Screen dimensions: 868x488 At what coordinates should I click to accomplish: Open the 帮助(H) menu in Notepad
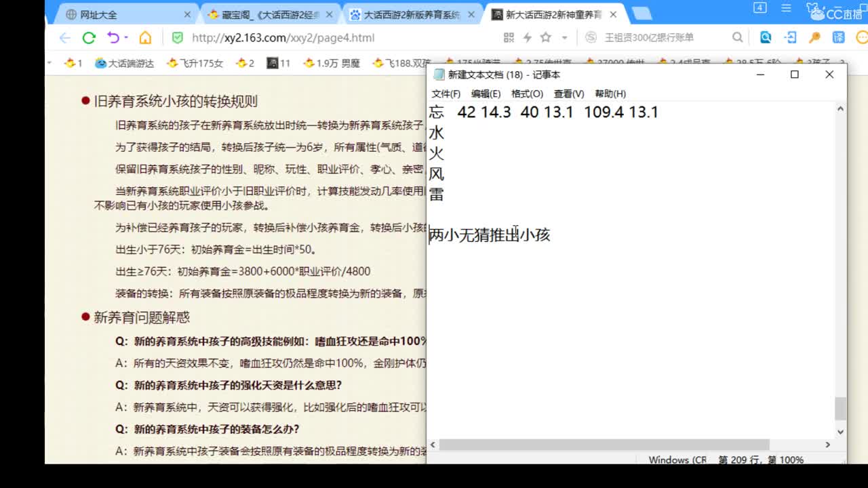pos(610,94)
